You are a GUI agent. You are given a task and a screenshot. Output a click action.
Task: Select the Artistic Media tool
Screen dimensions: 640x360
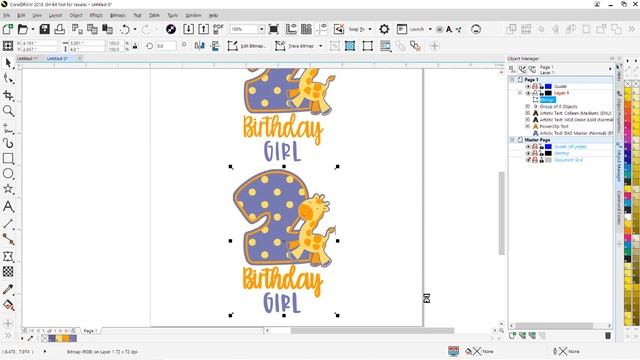coord(8,143)
